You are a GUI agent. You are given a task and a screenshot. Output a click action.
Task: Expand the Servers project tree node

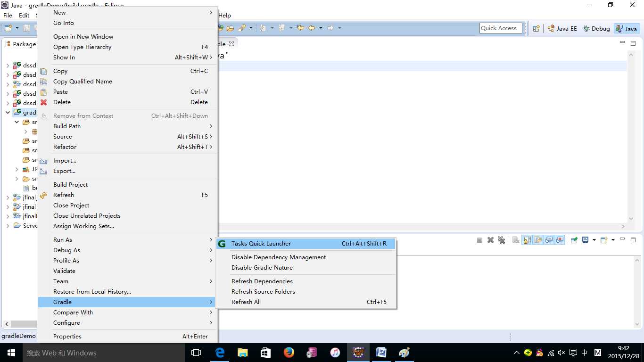(8, 226)
